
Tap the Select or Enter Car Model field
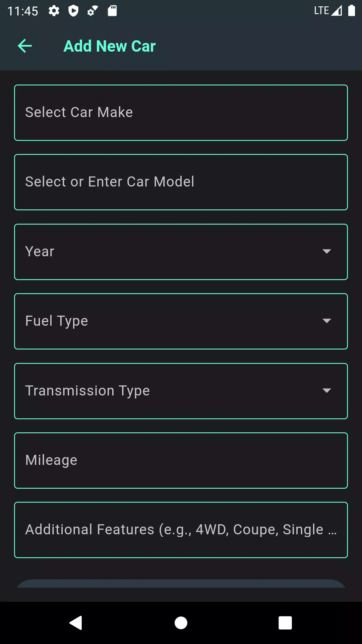pyautogui.click(x=181, y=182)
